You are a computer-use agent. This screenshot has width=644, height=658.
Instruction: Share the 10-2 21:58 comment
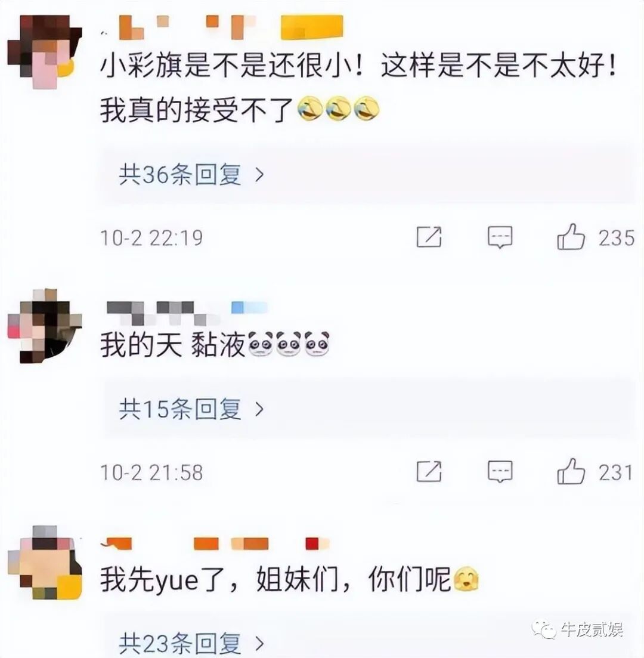(x=429, y=471)
